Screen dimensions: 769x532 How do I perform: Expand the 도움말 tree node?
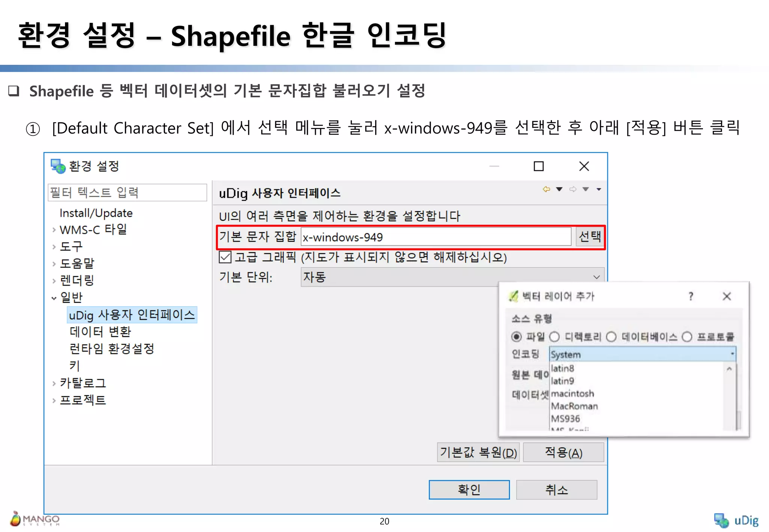54,264
